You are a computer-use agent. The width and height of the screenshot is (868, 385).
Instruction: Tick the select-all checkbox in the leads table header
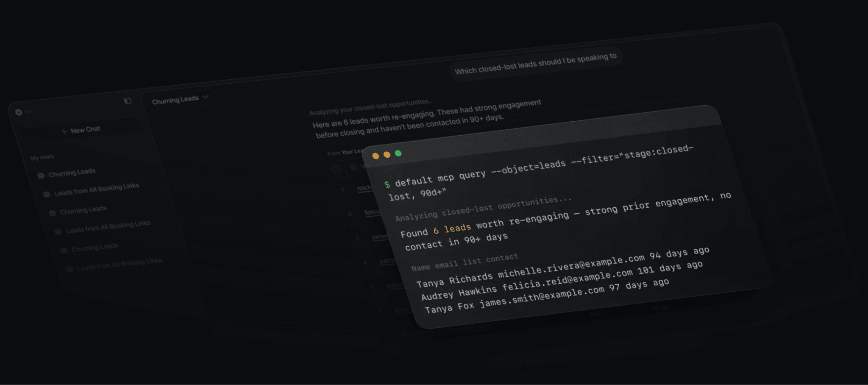(x=336, y=170)
